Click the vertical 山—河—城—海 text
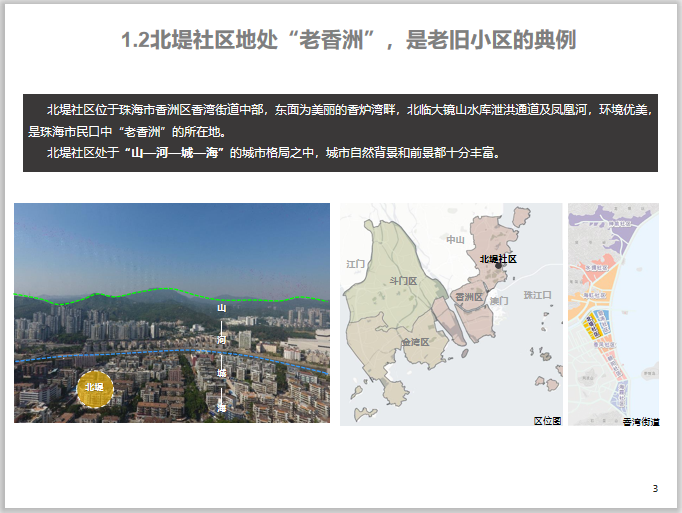This screenshot has width=682, height=513. [221, 357]
